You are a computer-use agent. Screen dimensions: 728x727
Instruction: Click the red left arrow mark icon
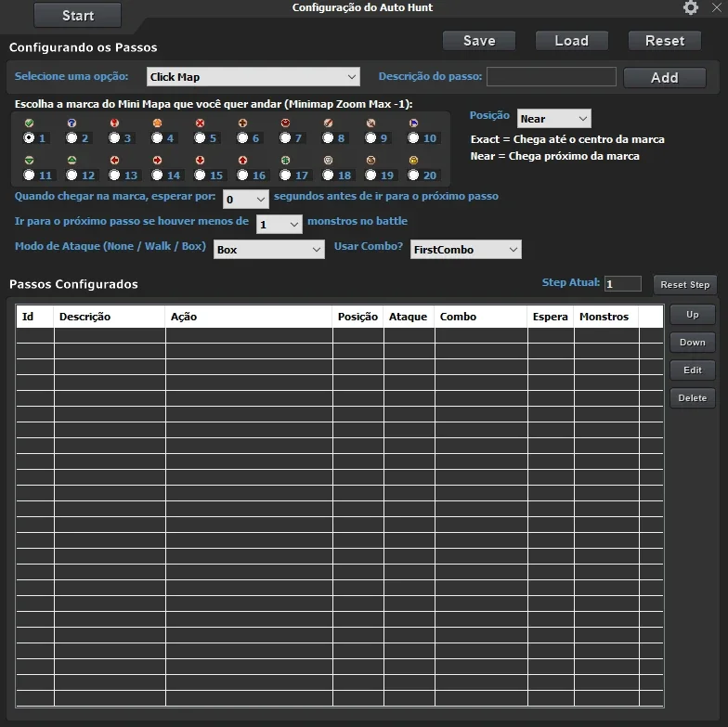(115, 160)
